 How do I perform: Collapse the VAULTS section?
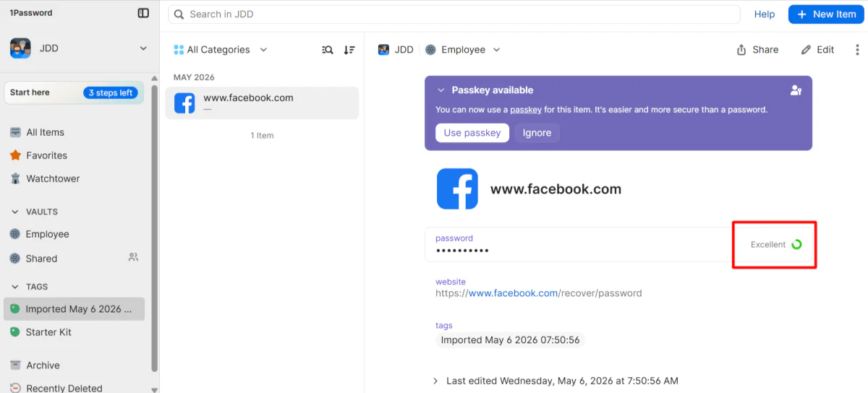tap(15, 212)
